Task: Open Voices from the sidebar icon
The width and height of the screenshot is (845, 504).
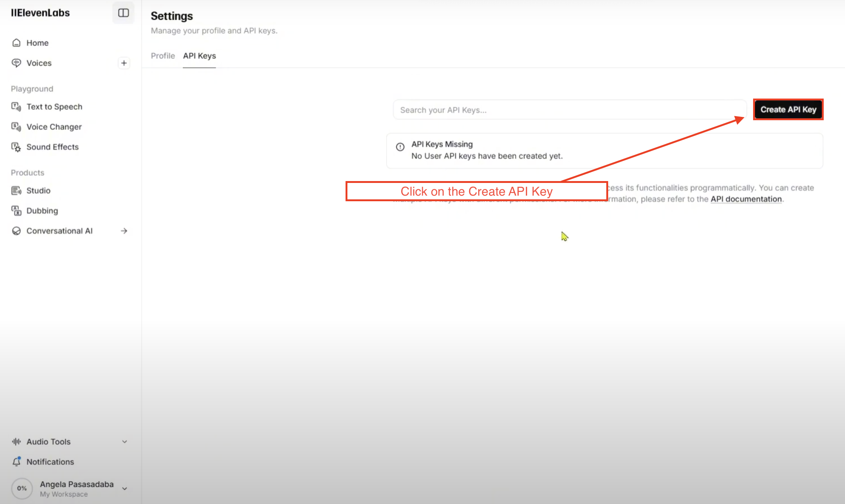Action: 16,63
